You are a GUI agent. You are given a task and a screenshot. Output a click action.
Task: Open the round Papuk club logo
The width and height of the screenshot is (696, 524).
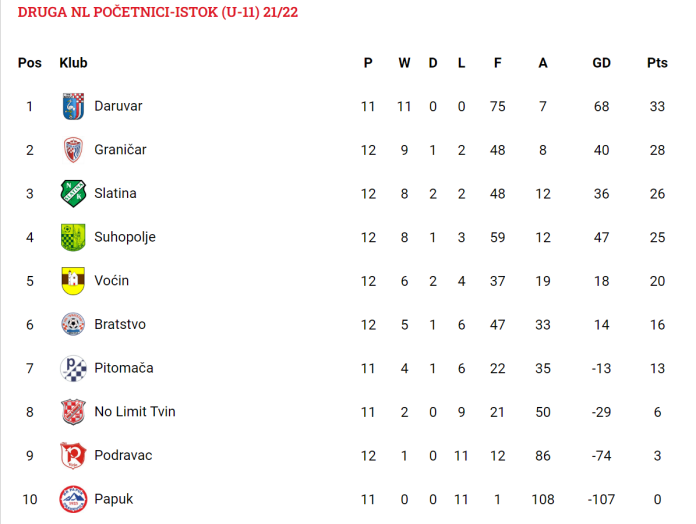point(73,499)
